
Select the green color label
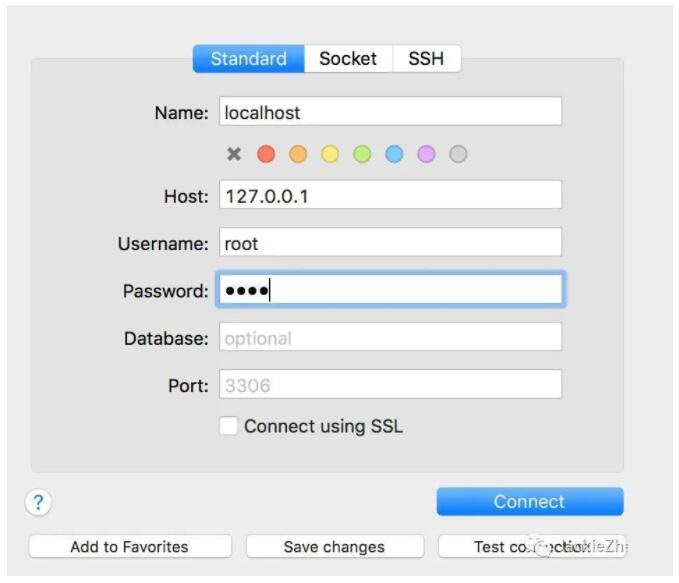pos(362,154)
